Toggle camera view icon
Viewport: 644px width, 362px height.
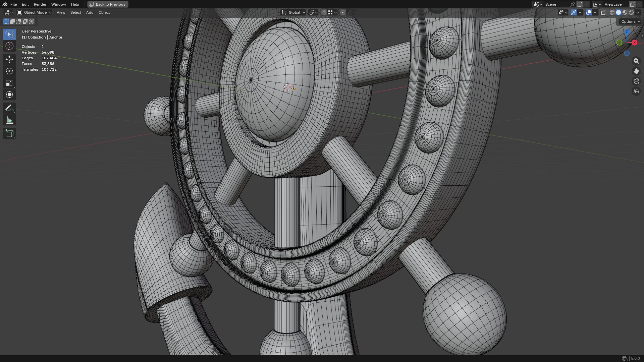pyautogui.click(x=636, y=81)
